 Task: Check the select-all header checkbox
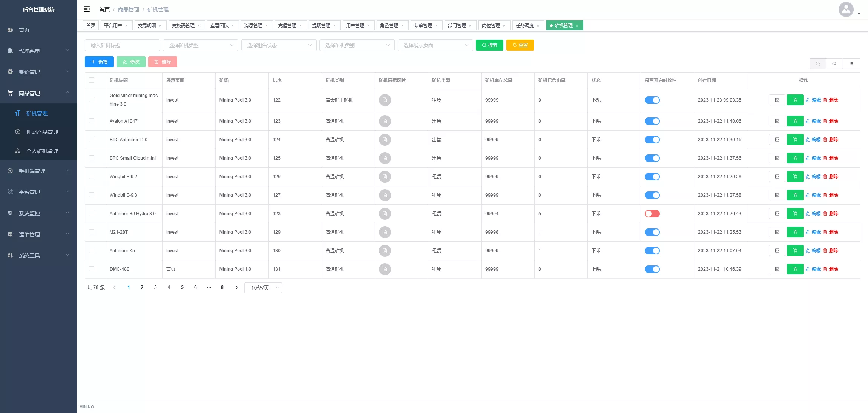pos(92,80)
